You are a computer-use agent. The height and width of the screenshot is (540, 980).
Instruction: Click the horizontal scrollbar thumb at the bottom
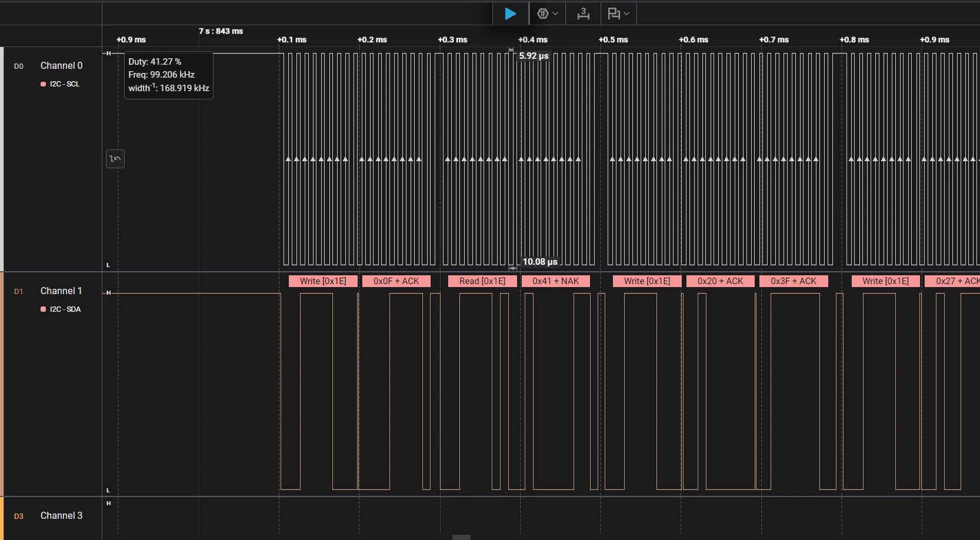click(x=461, y=537)
